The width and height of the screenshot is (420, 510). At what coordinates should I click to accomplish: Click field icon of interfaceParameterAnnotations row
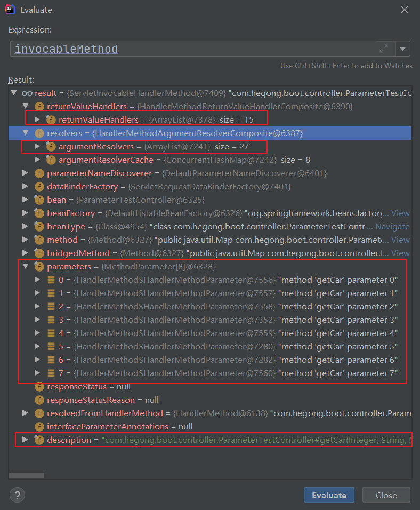pyautogui.click(x=39, y=426)
